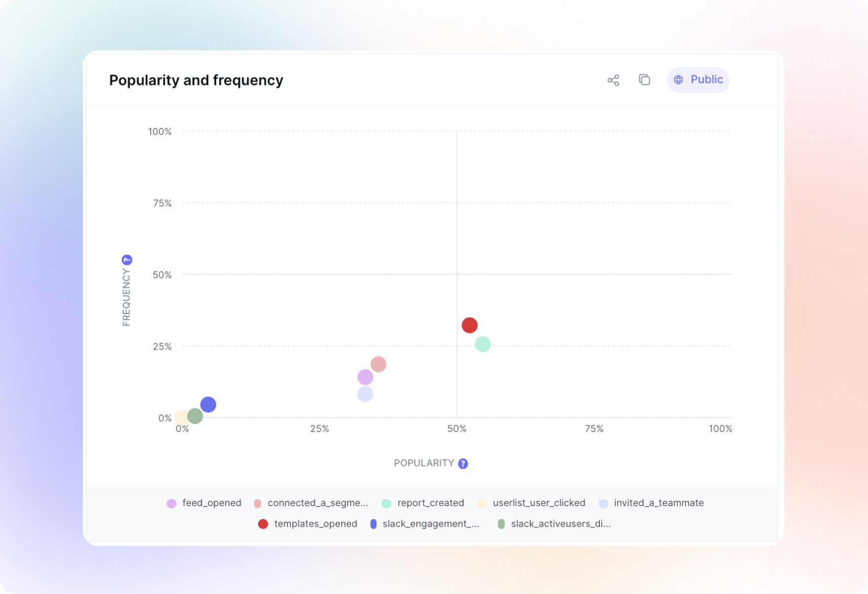Click the duplicate chart icon
This screenshot has height=594, width=868.
644,79
